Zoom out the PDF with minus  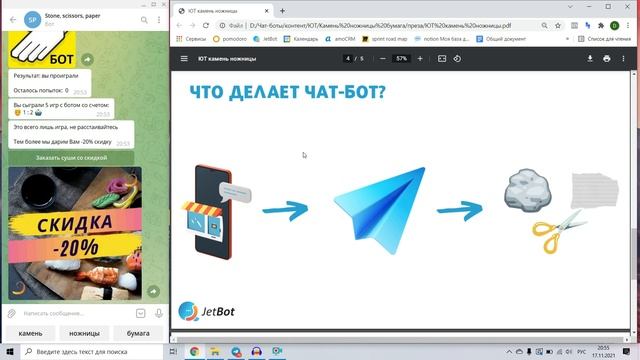tap(382, 59)
